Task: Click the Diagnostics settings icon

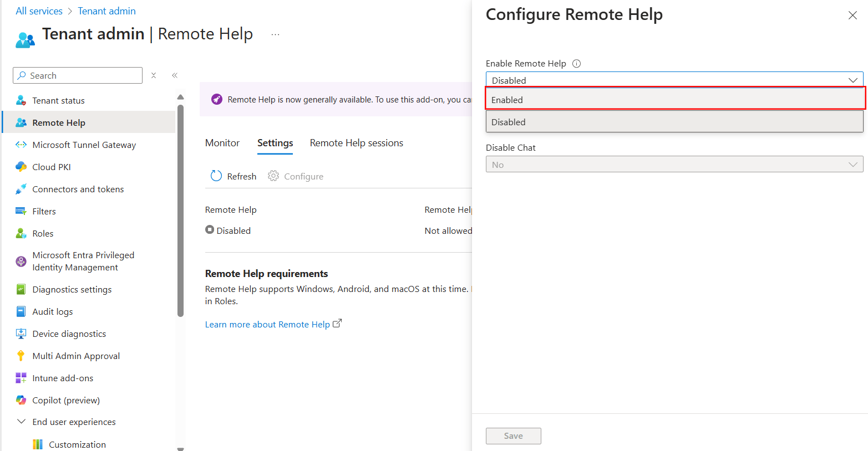Action: pyautogui.click(x=21, y=289)
